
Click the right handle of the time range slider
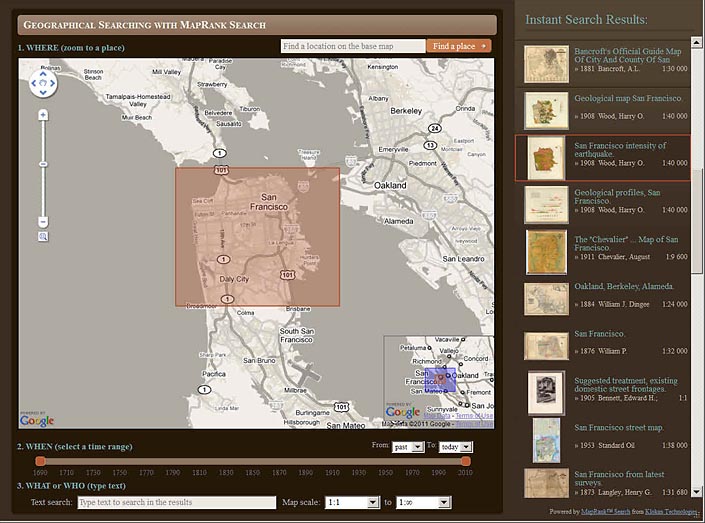coord(466,461)
